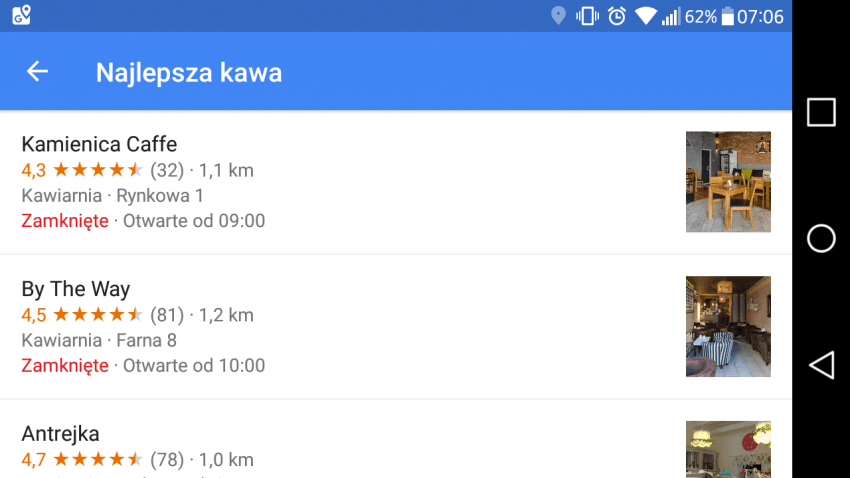Tap Kamienica Caffe 4,3 star rating
Viewport: 850px width, 478px height.
(x=81, y=170)
